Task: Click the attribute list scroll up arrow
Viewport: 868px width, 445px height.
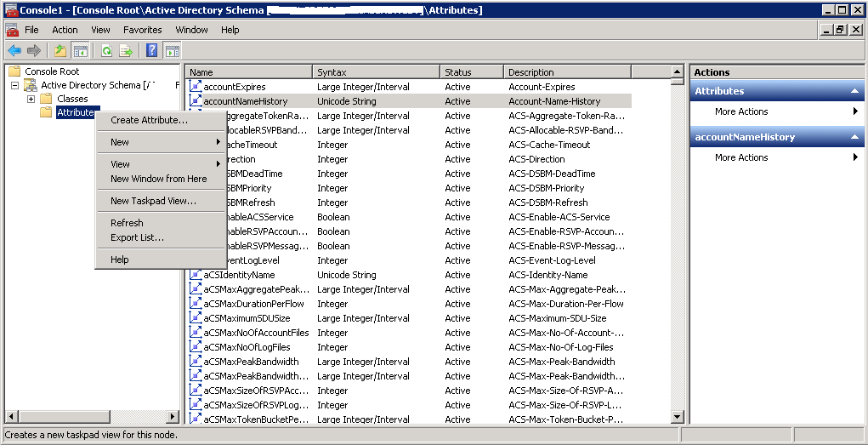Action: pyautogui.click(x=678, y=71)
